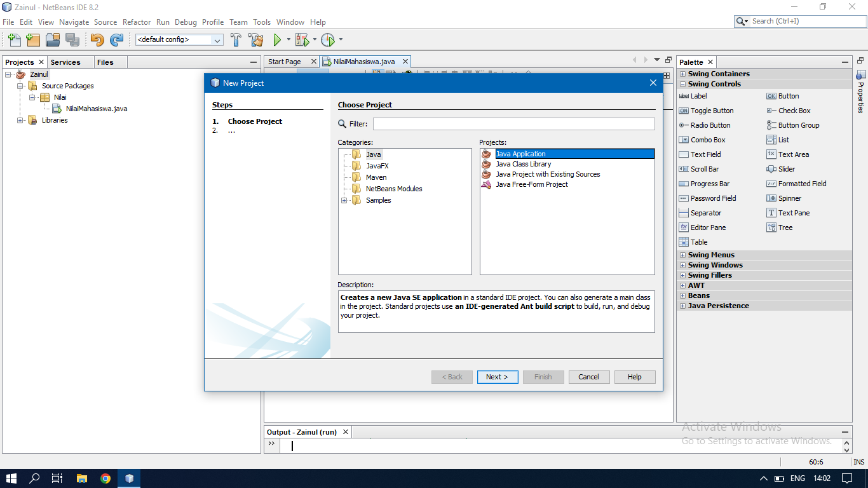Expand the Swing Windows palette section

682,265
